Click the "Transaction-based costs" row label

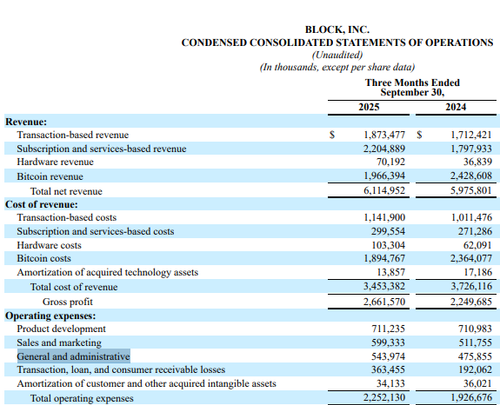click(x=67, y=218)
